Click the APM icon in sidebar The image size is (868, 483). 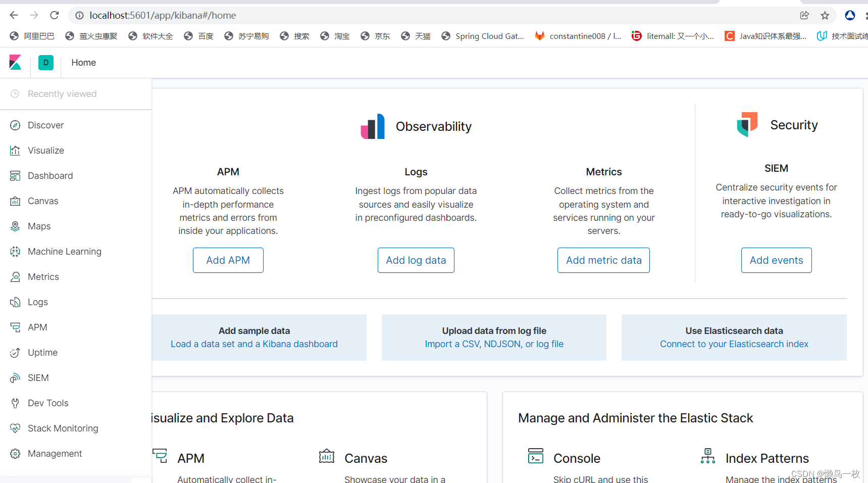click(x=15, y=327)
